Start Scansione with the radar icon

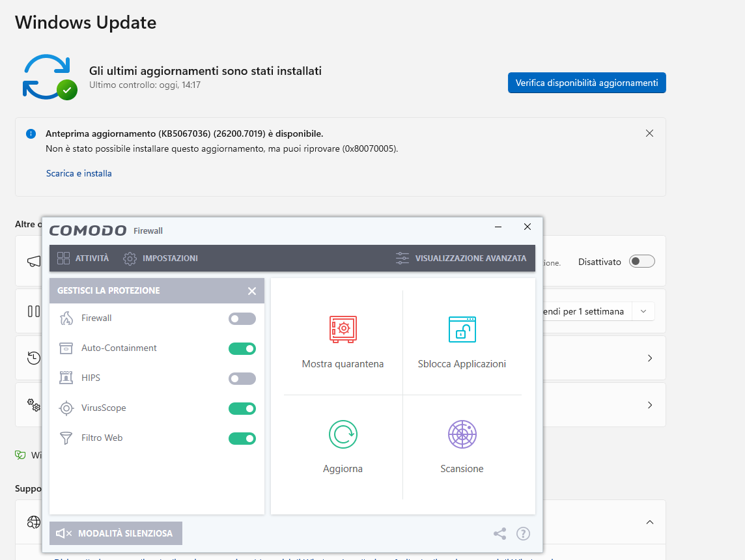click(x=462, y=434)
